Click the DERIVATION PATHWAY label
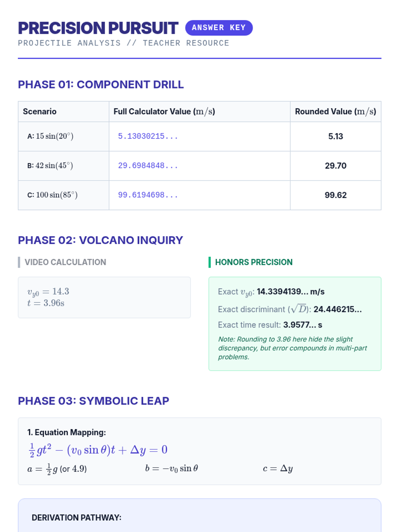Screen dimensions: 399x532 click(x=76, y=517)
